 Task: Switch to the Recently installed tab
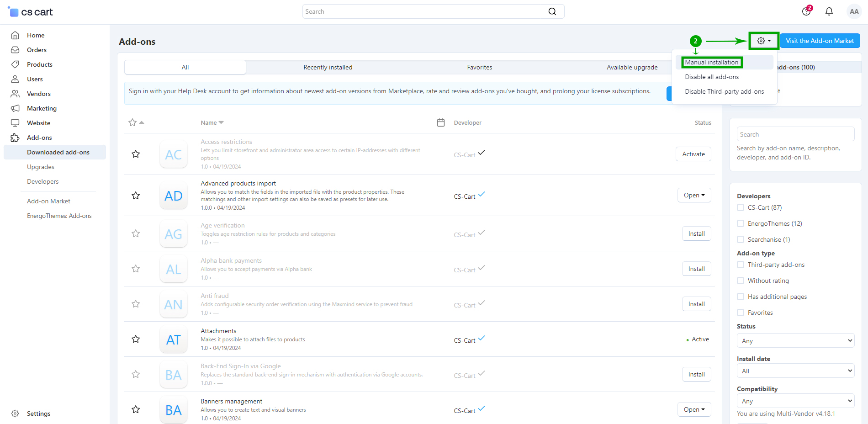pos(328,67)
